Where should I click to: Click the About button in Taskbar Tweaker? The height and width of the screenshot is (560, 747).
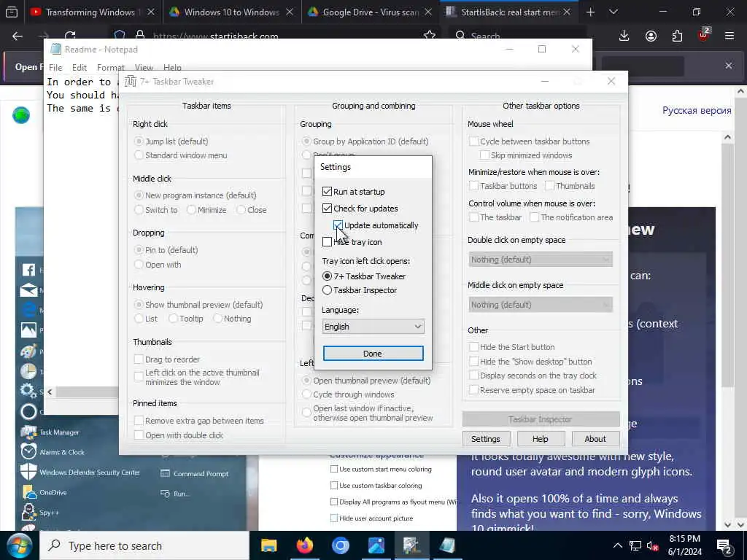pos(595,439)
